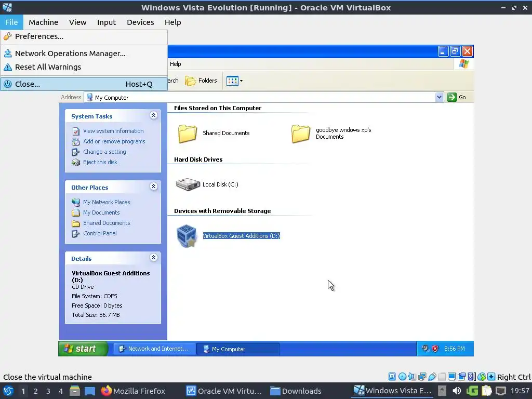Switch to workspace 4
Viewport: 532px width, 399px height.
pyautogui.click(x=61, y=391)
